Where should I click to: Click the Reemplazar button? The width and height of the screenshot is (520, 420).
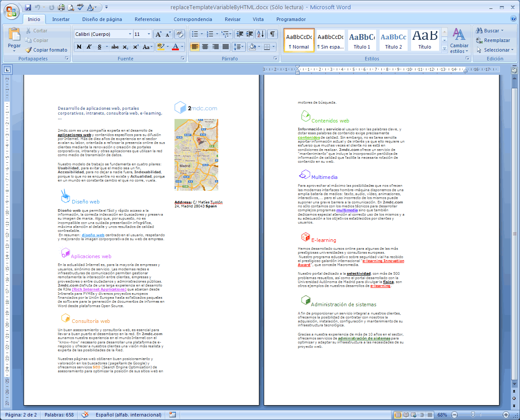point(493,40)
